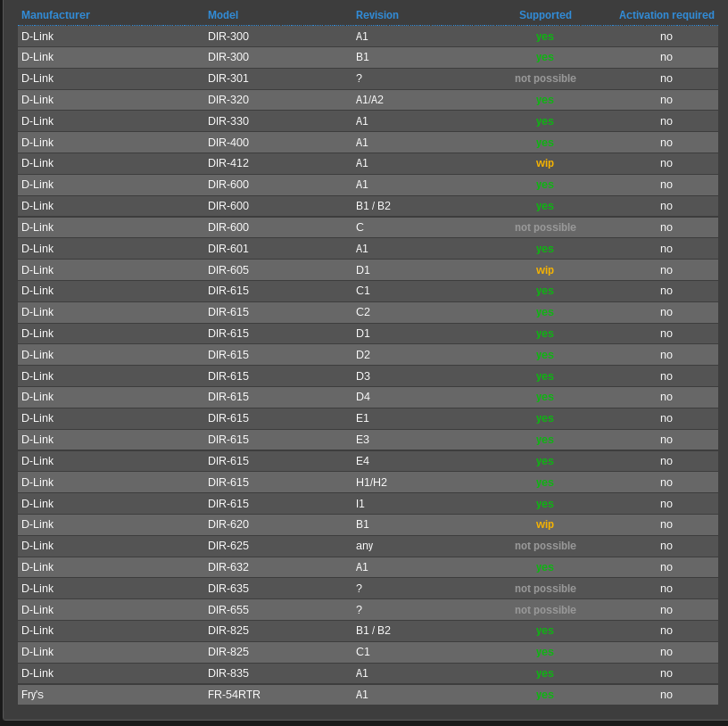Screen dimensions: 728x726
Task: Click the C2 revision of DIR-615
Action: [362, 312]
